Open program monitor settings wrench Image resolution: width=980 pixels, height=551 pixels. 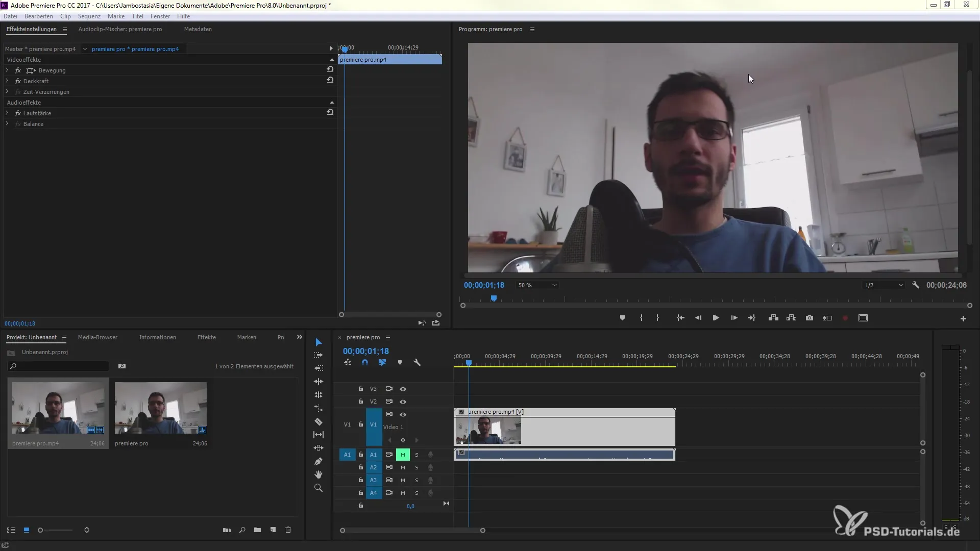pos(916,285)
